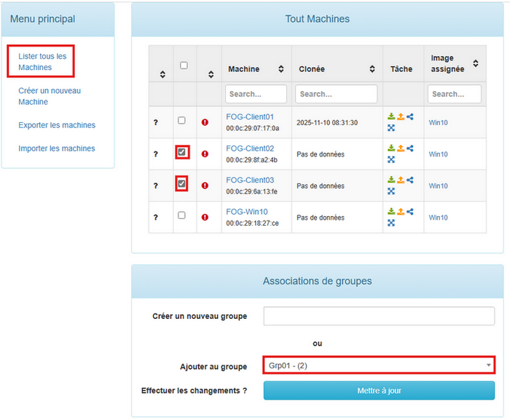Toggle the select-all checkbox in table header
510x420 pixels.
coord(184,66)
